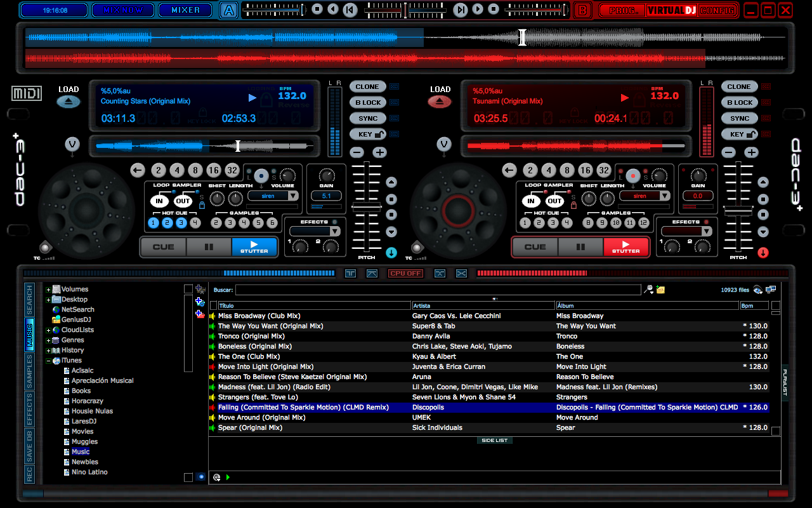Click the SIDE LIST button
Viewport: 812px width, 508px height.
[494, 440]
